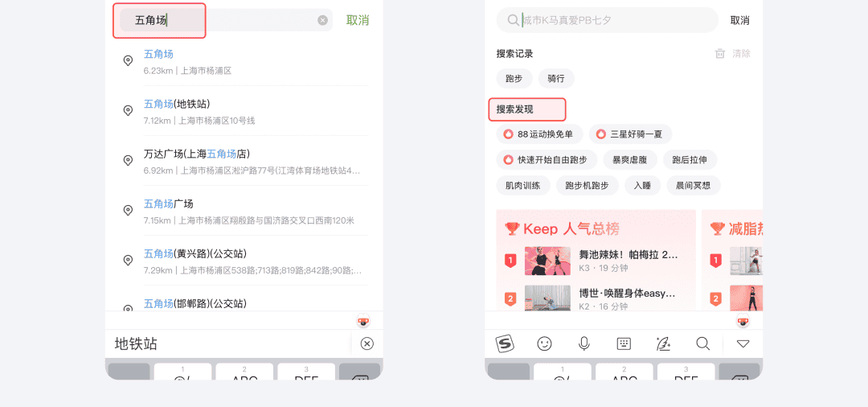Choose the 骑行 search history chip
This screenshot has width=868, height=407.
556,79
